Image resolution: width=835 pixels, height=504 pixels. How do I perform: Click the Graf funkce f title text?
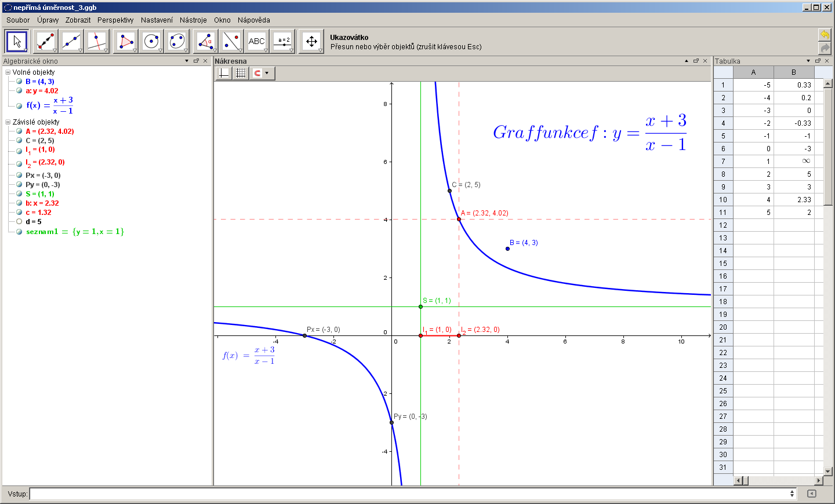point(590,132)
